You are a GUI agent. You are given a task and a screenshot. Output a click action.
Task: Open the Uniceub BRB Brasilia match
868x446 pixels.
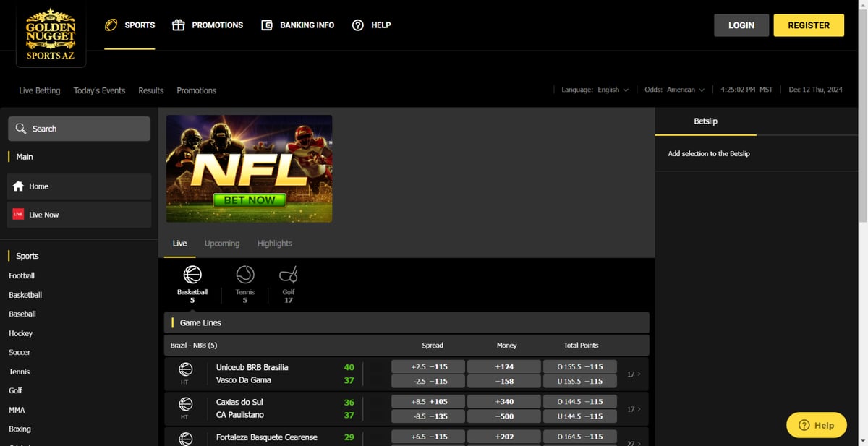[252, 367]
